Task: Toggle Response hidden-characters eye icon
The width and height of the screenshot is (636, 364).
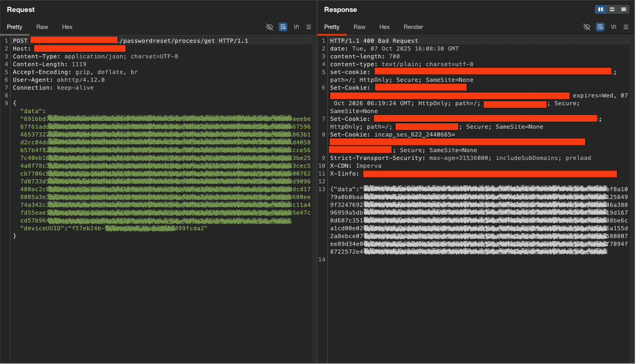Action: pos(586,27)
